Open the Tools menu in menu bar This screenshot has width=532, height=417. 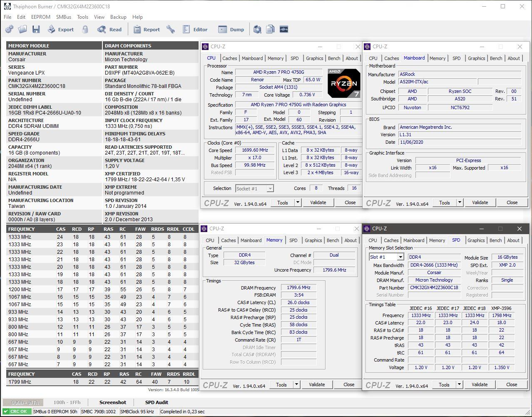click(x=82, y=17)
